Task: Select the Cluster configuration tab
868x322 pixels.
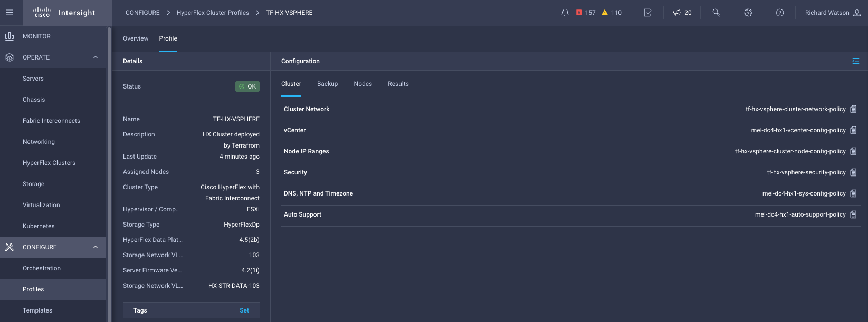Action: pos(291,84)
